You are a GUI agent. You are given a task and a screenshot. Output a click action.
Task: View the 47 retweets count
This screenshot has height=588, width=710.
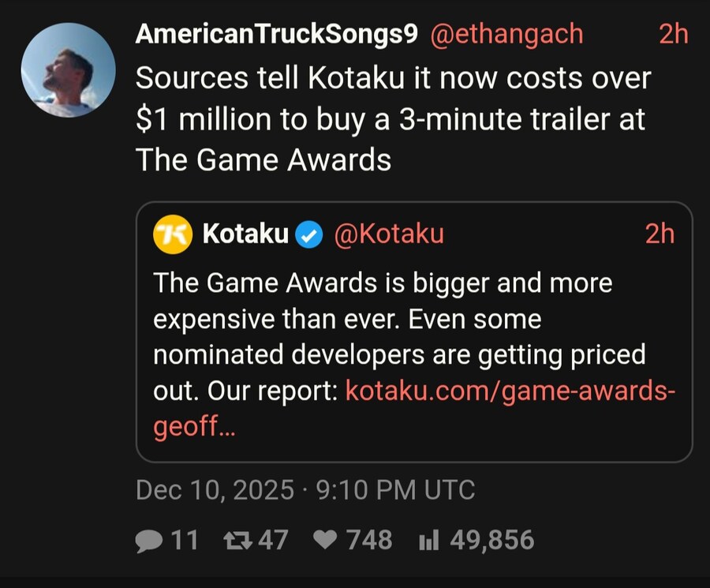click(x=273, y=540)
